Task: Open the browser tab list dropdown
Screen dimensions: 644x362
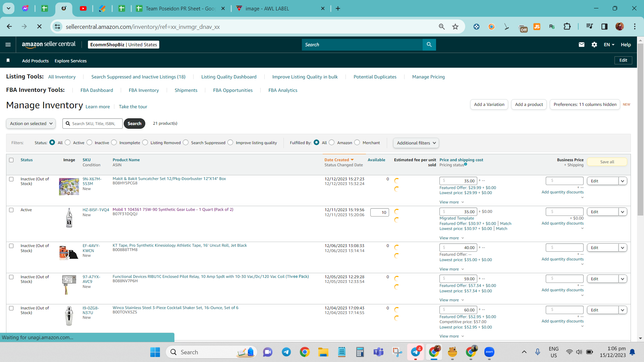Action: (x=8, y=8)
